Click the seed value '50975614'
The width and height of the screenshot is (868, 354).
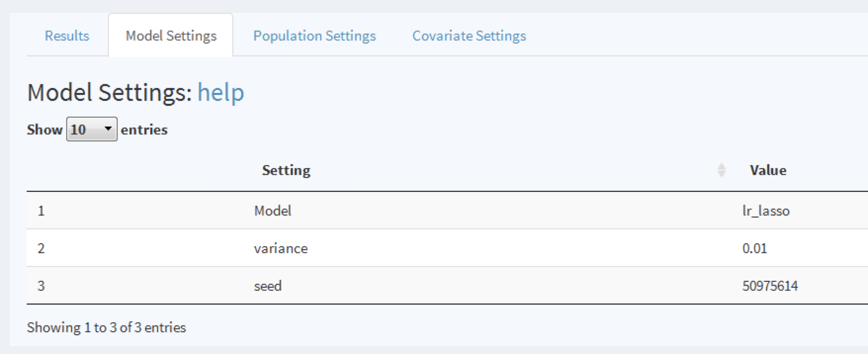770,286
